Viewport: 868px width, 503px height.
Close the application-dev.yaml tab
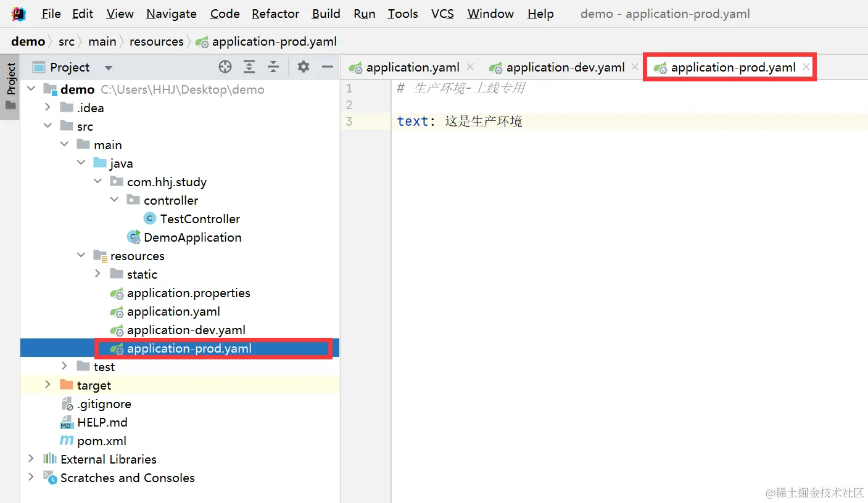(635, 67)
